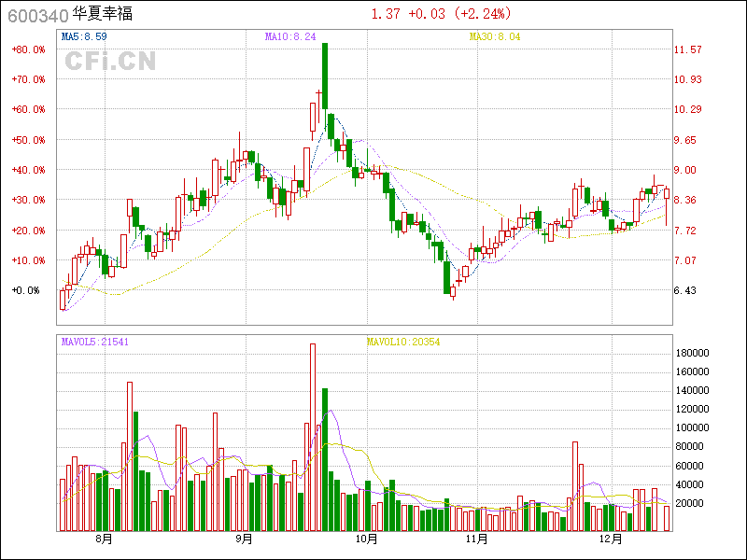This screenshot has height=560, width=747.
Task: Select the 9月 marker on time axis
Action: pos(244,539)
